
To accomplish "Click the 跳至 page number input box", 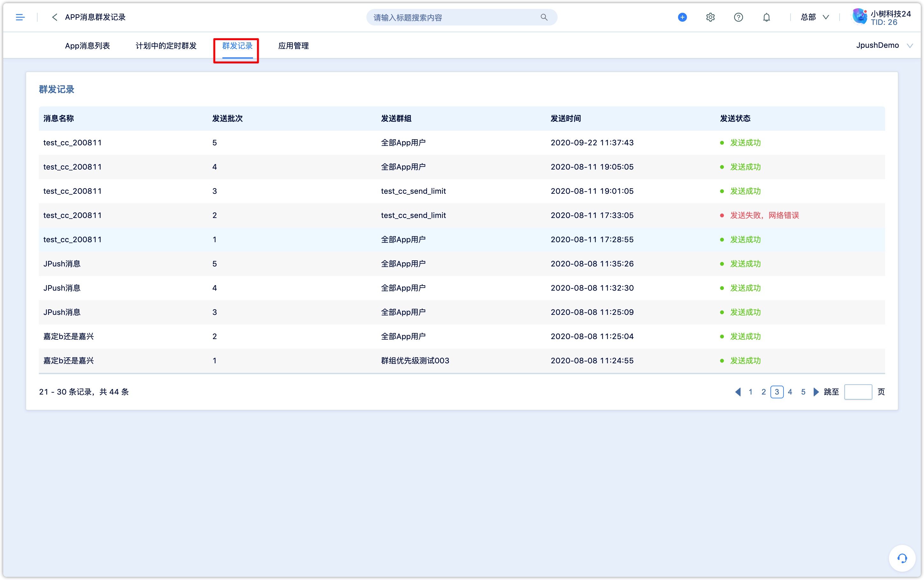I will pos(858,392).
